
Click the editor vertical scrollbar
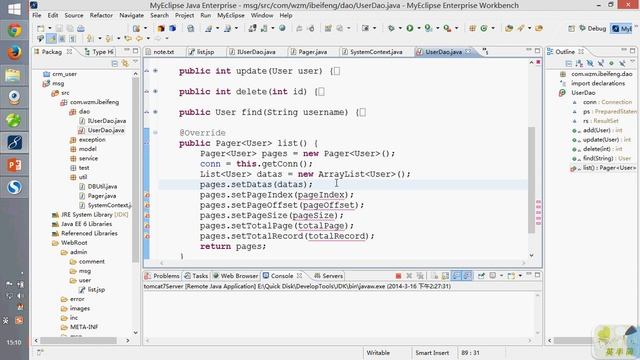(531, 180)
